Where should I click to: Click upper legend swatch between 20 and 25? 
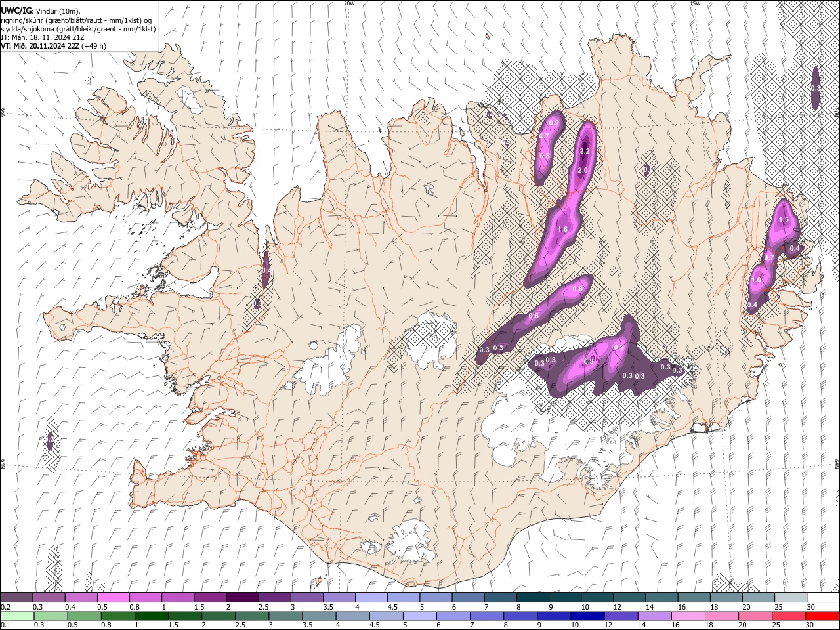(x=759, y=597)
